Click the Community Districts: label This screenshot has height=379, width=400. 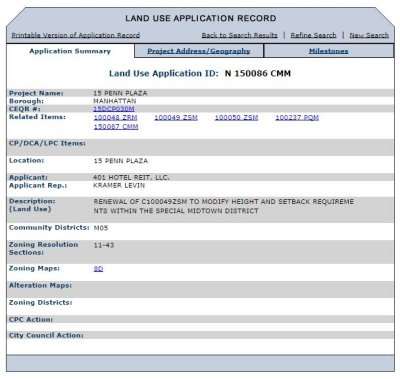point(49,227)
